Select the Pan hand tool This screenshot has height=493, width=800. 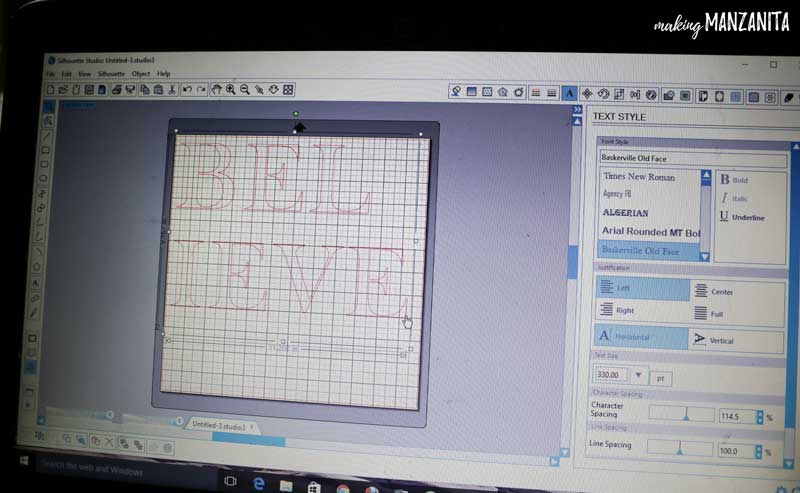point(216,90)
